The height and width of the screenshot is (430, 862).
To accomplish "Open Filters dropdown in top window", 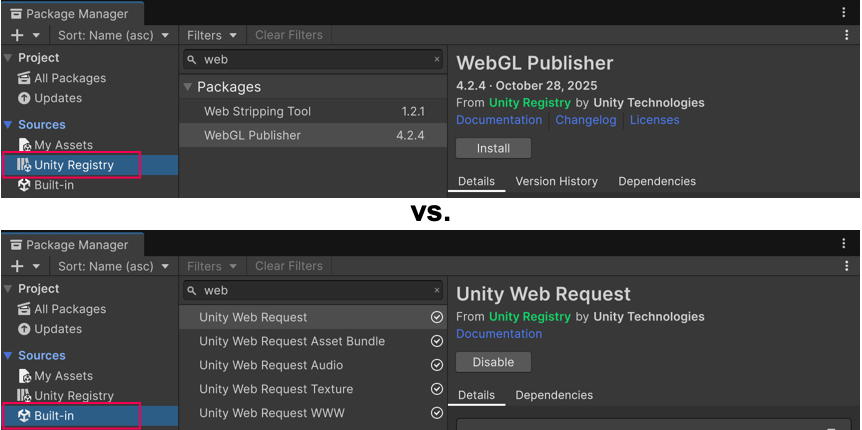I will [x=212, y=35].
